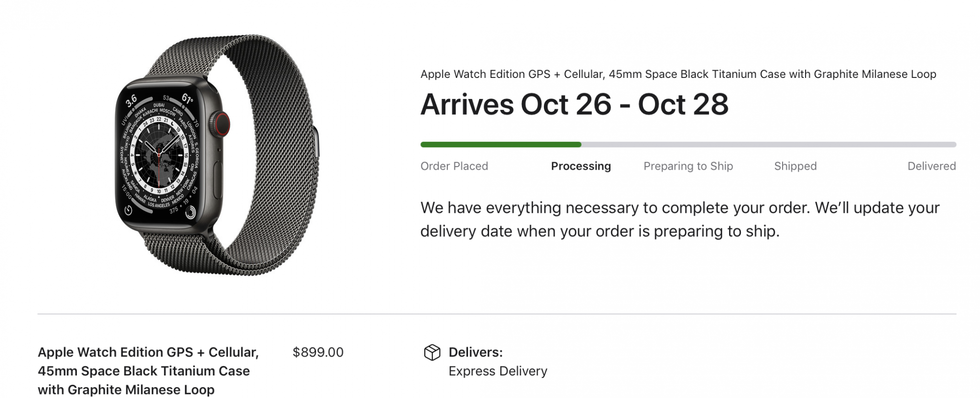980x398 pixels.
Task: Click the 61° temperature complication on the watch
Action: 188,99
